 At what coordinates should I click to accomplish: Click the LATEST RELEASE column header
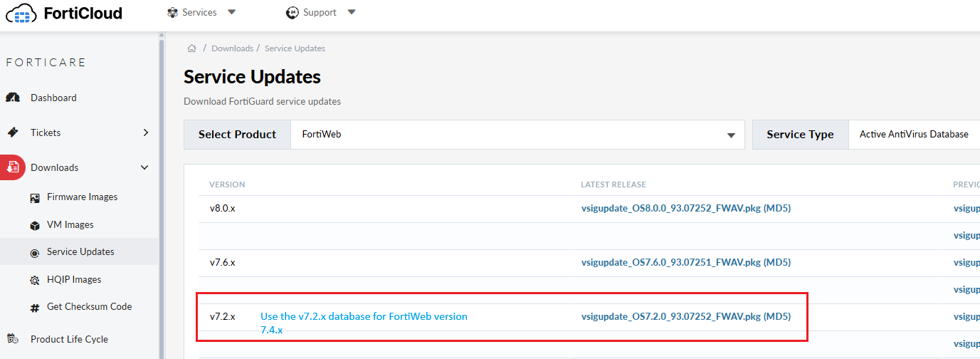tap(613, 184)
